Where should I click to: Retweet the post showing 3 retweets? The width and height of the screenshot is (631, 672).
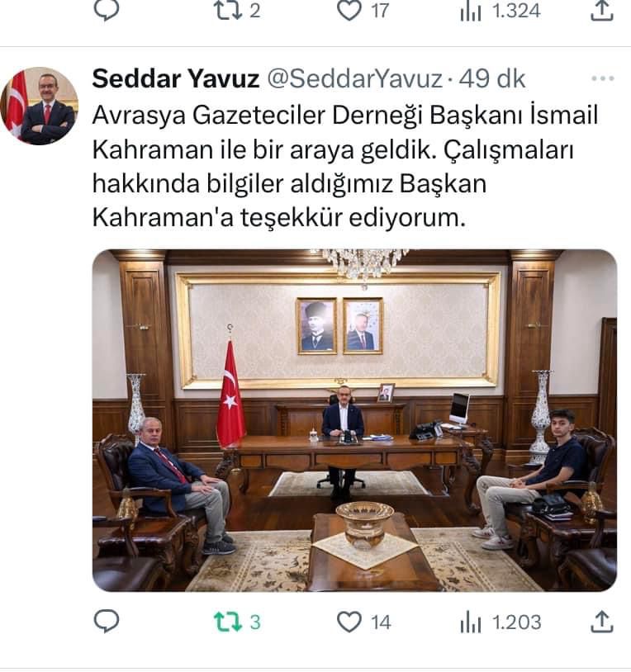(228, 622)
